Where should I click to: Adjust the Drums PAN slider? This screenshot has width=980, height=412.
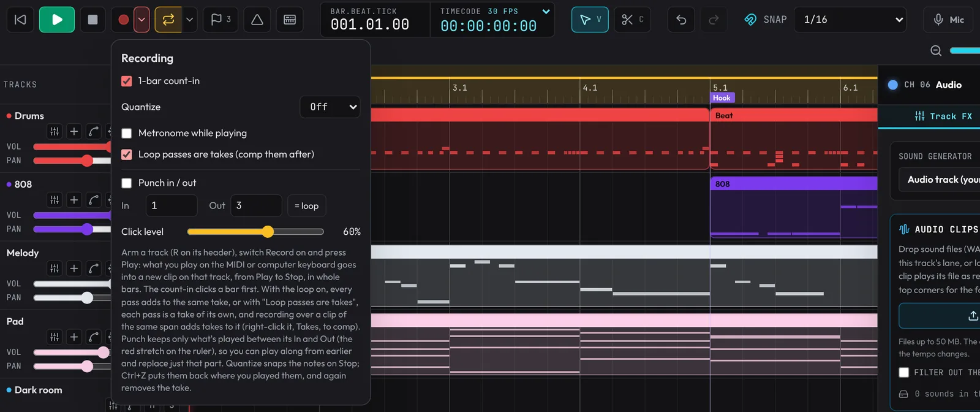pyautogui.click(x=72, y=161)
